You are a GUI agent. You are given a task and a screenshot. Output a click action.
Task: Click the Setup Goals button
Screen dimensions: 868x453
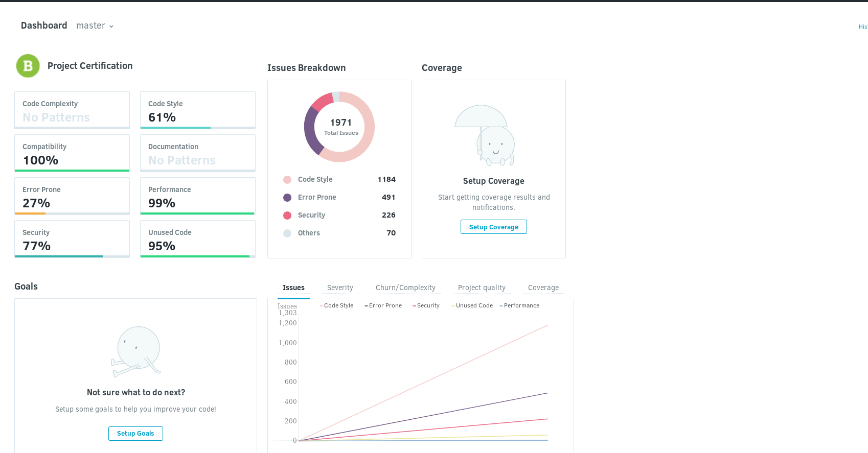coord(135,434)
